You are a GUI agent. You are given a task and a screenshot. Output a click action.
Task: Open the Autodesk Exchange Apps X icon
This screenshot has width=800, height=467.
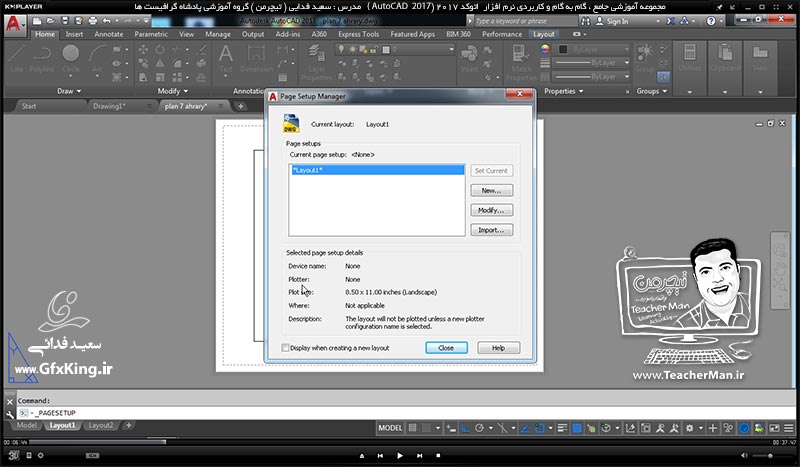tap(670, 21)
